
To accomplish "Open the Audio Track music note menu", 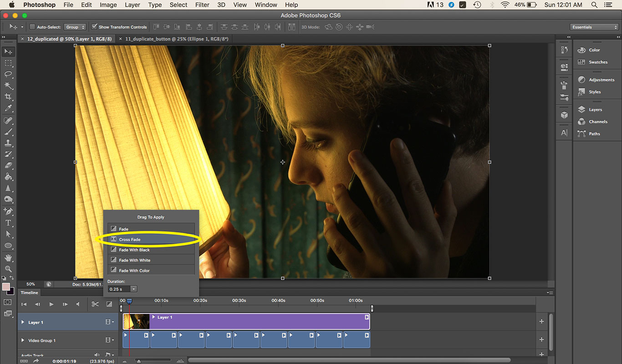I will tap(109, 355).
